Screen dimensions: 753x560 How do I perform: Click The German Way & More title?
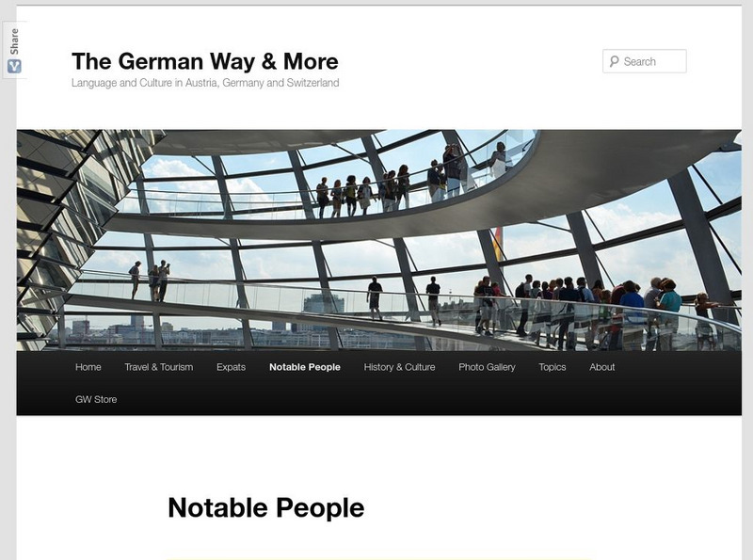point(205,61)
